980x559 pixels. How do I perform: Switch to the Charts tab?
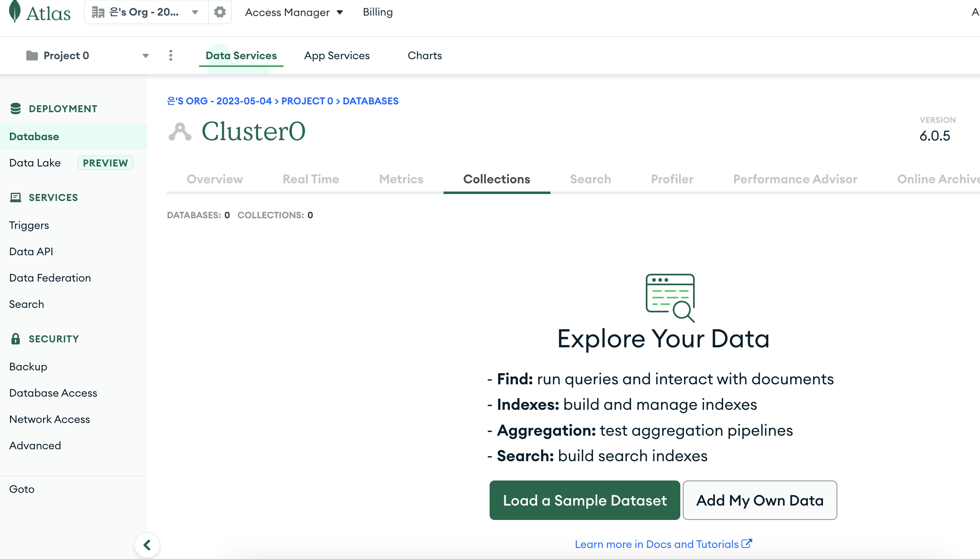click(425, 55)
